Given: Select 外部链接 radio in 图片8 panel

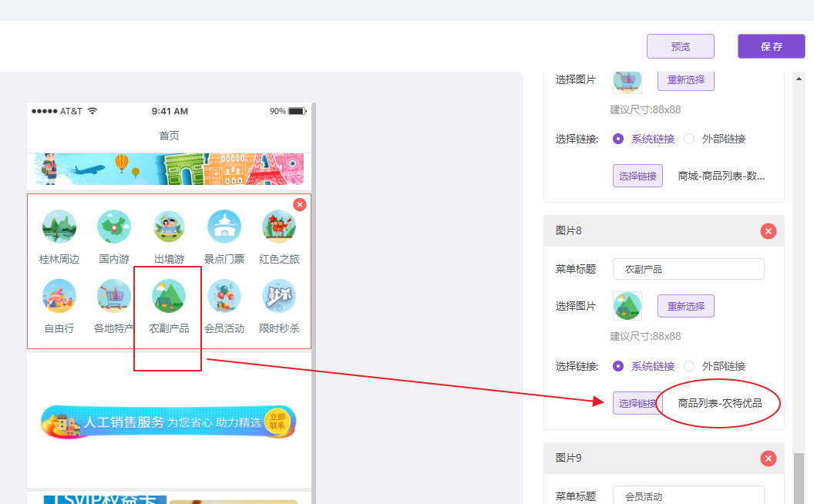Looking at the screenshot, I should click(689, 366).
